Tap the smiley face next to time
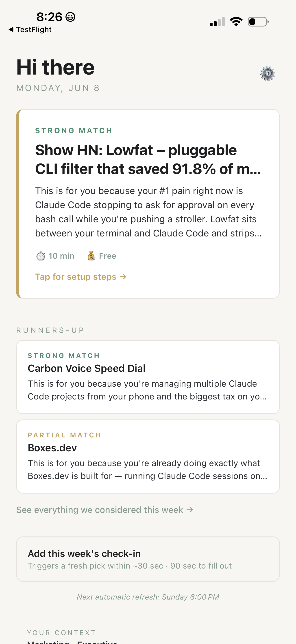The width and height of the screenshot is (296, 644). click(70, 17)
